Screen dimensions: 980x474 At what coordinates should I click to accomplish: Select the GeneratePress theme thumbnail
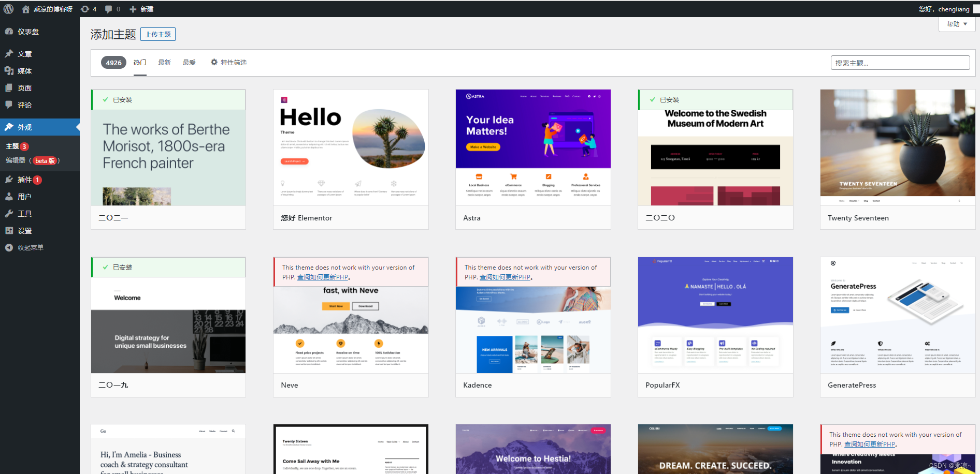click(898, 315)
